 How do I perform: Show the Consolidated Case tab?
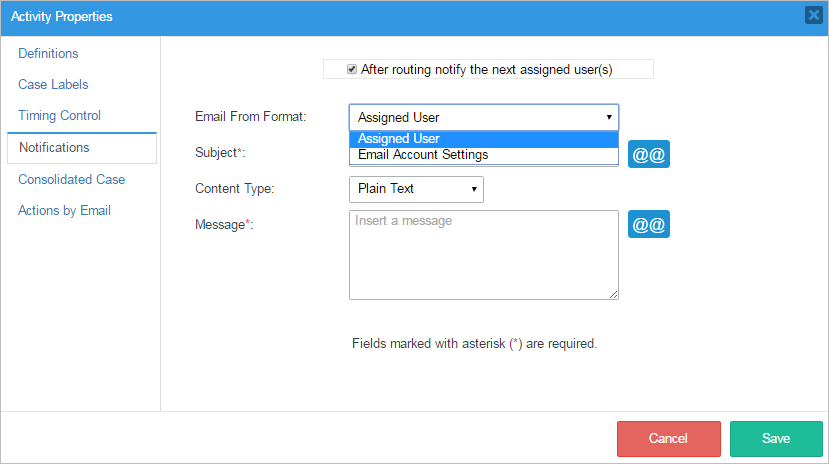(x=71, y=180)
